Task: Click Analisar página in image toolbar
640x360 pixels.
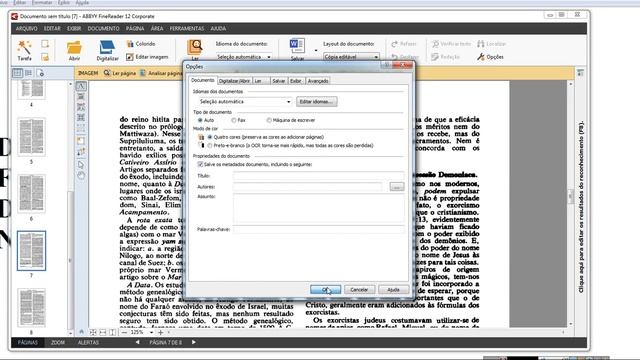Action: click(x=161, y=73)
